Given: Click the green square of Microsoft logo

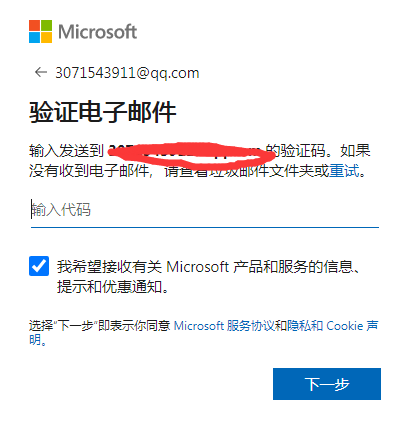Looking at the screenshot, I should (47, 25).
